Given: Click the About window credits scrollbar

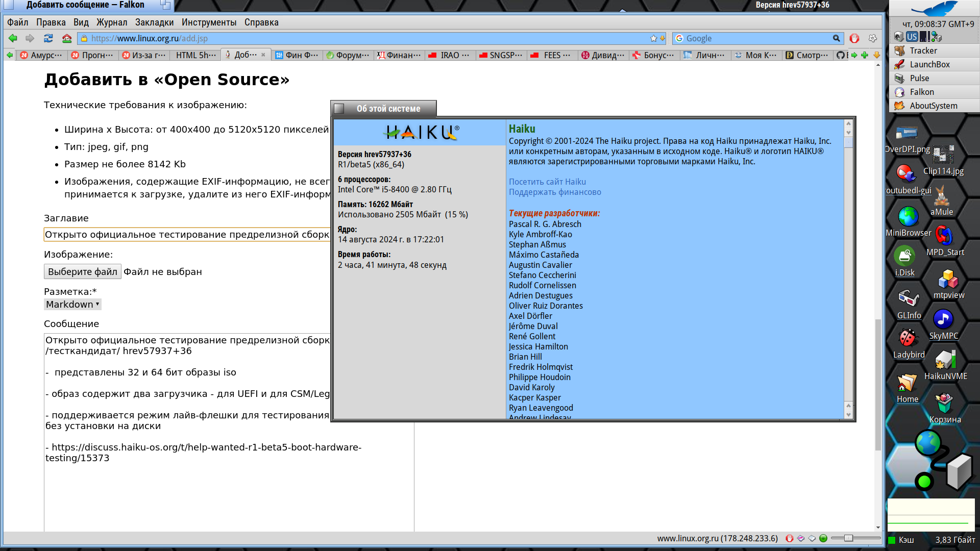Looking at the screenshot, I should (848, 269).
